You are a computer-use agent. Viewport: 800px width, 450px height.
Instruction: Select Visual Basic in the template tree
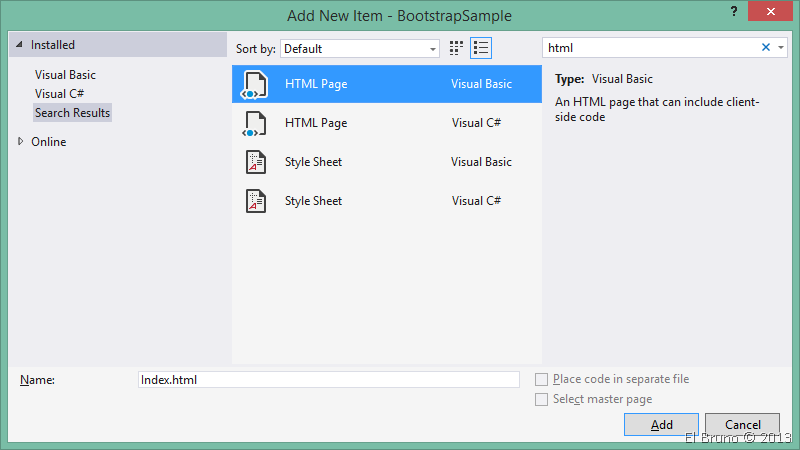click(65, 75)
